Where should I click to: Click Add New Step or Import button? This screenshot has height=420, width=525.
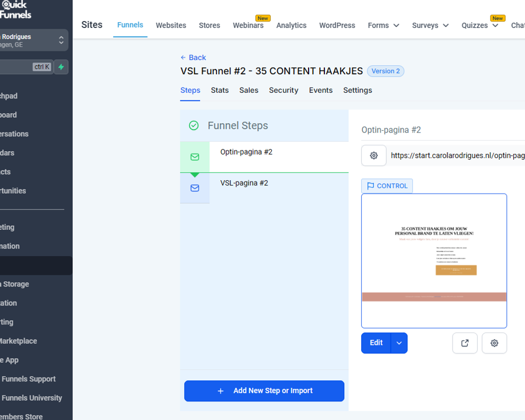264,391
